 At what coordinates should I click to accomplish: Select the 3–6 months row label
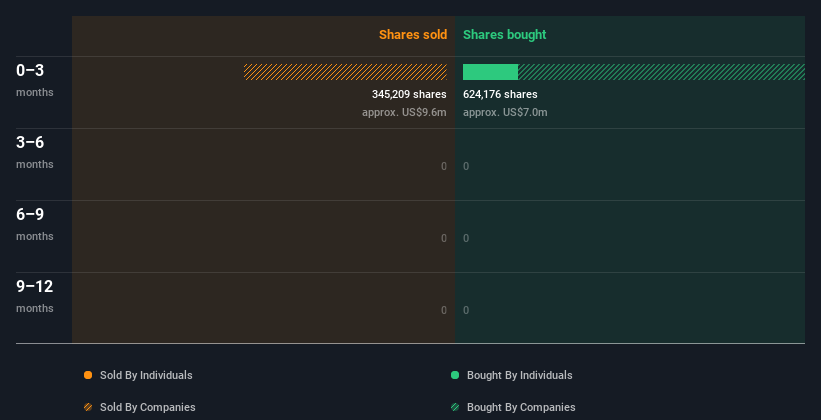click(35, 152)
